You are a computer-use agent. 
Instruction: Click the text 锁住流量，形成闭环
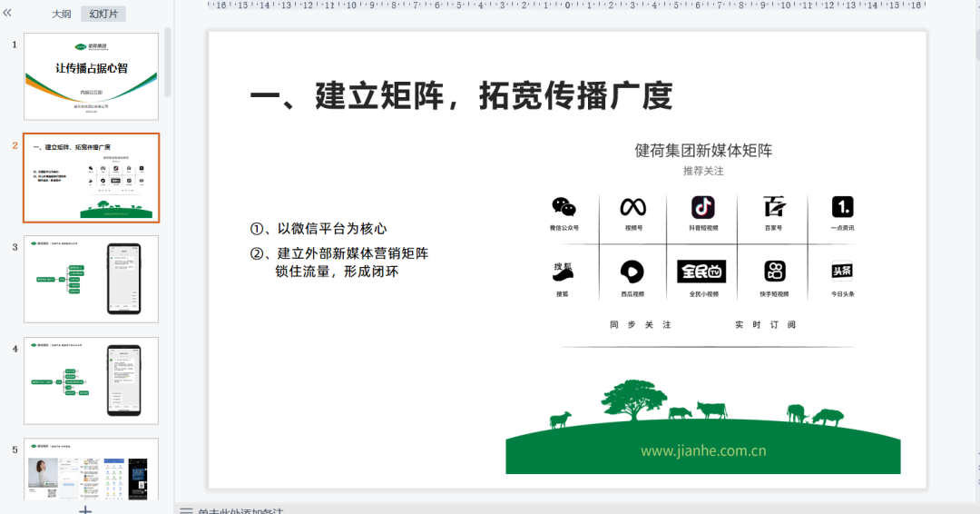337,272
